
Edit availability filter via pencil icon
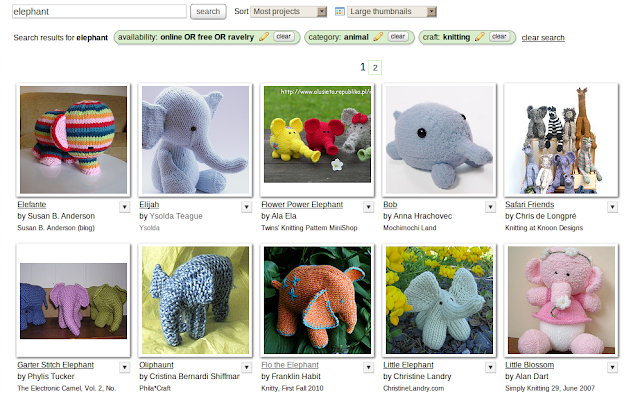point(264,37)
